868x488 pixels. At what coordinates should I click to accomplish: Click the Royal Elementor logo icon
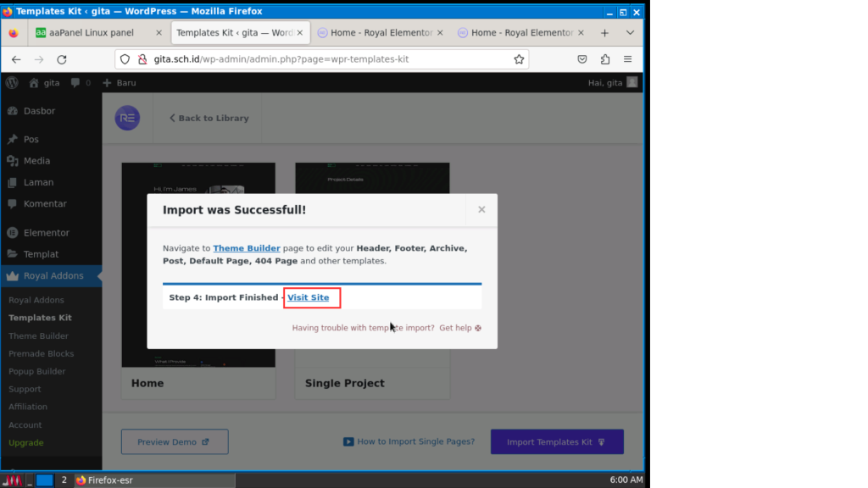[127, 118]
